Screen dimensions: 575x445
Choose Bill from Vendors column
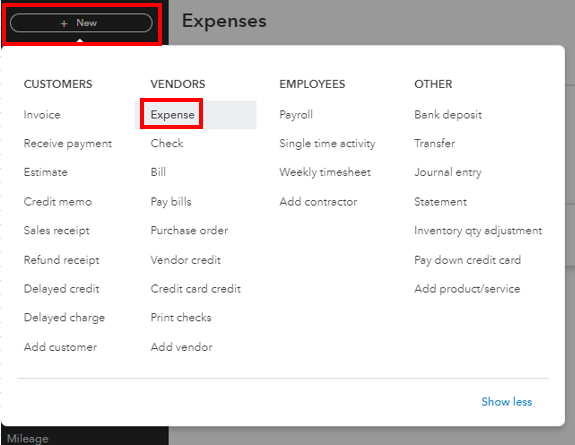point(158,172)
